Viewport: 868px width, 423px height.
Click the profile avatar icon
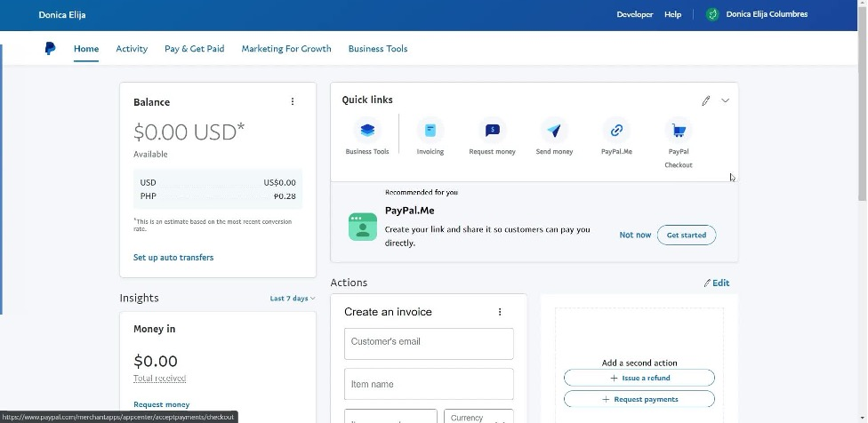click(712, 14)
